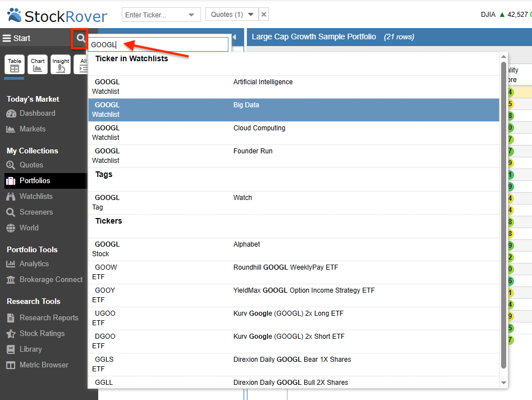Open the Enter Ticker dropdown

click(191, 15)
